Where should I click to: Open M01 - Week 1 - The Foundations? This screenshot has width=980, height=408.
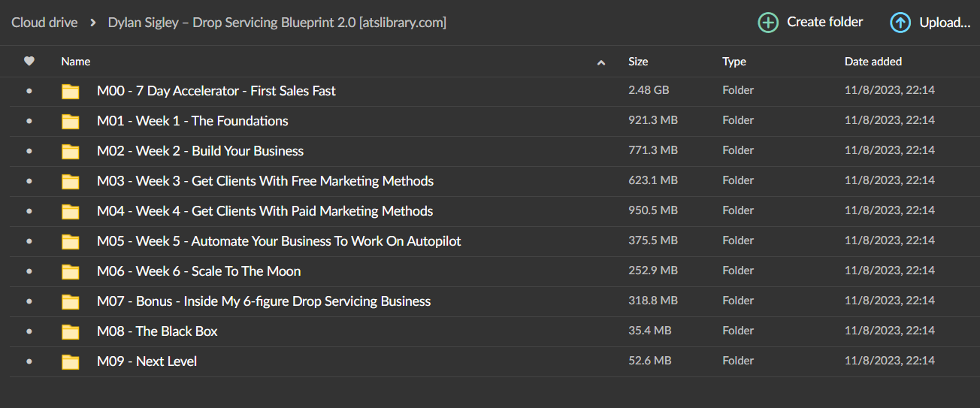pyautogui.click(x=192, y=121)
